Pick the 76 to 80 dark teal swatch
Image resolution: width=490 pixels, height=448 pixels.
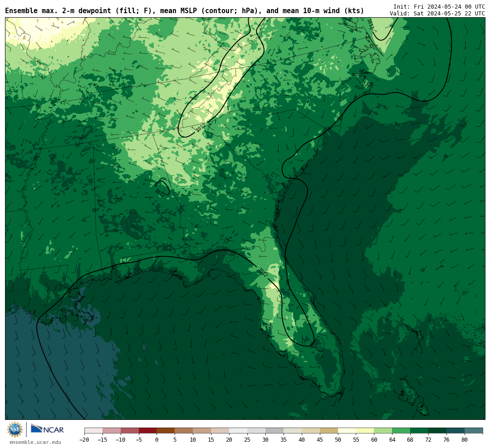[456, 431]
